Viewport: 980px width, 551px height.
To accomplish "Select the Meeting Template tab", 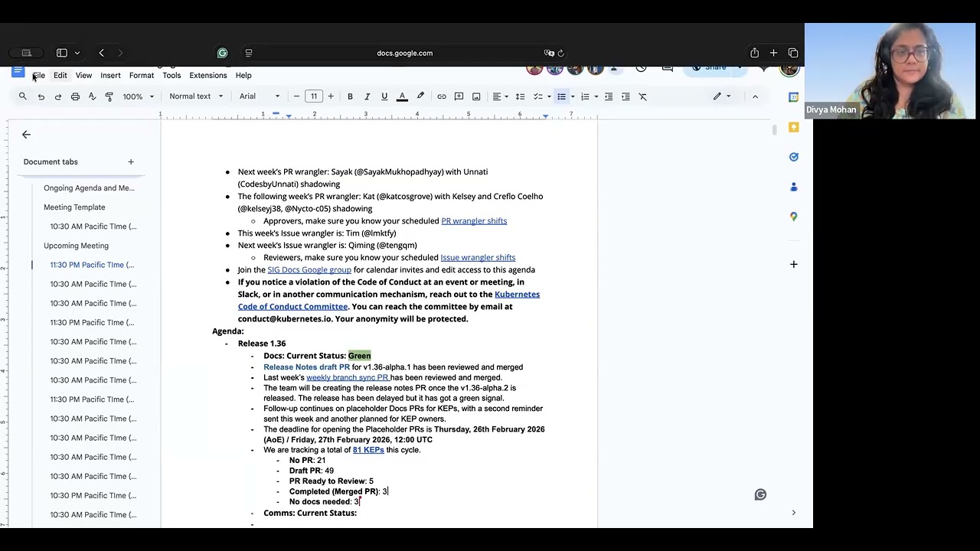I will (x=74, y=207).
